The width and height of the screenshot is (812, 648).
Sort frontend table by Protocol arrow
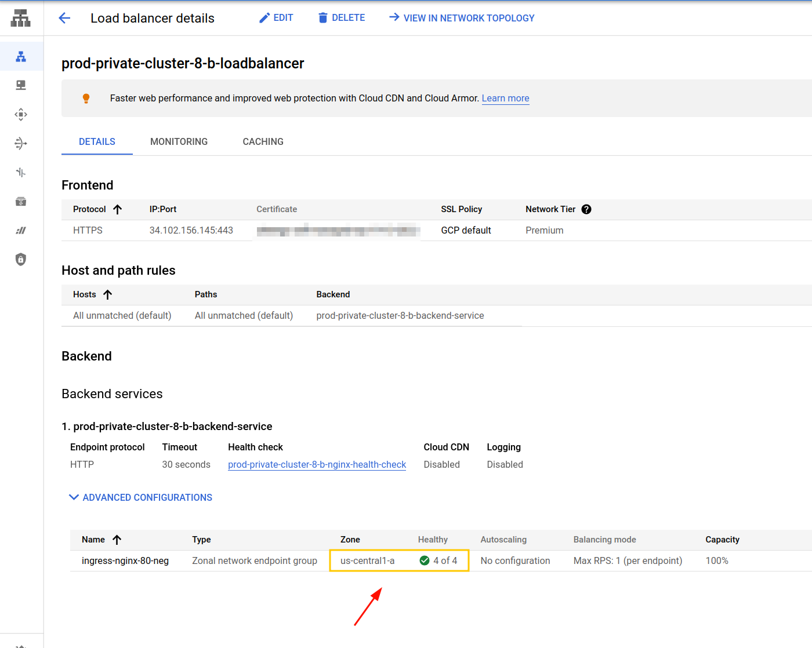(x=118, y=209)
